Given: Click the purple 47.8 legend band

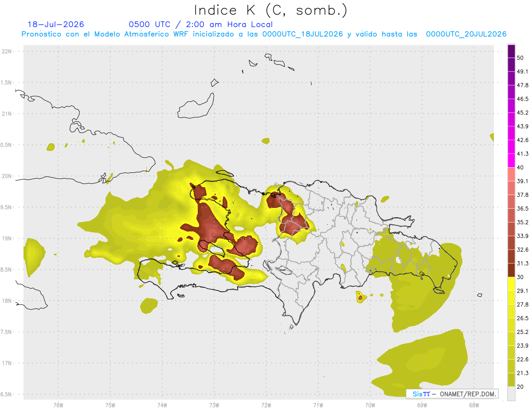Looking at the screenshot, I should 511,92.
